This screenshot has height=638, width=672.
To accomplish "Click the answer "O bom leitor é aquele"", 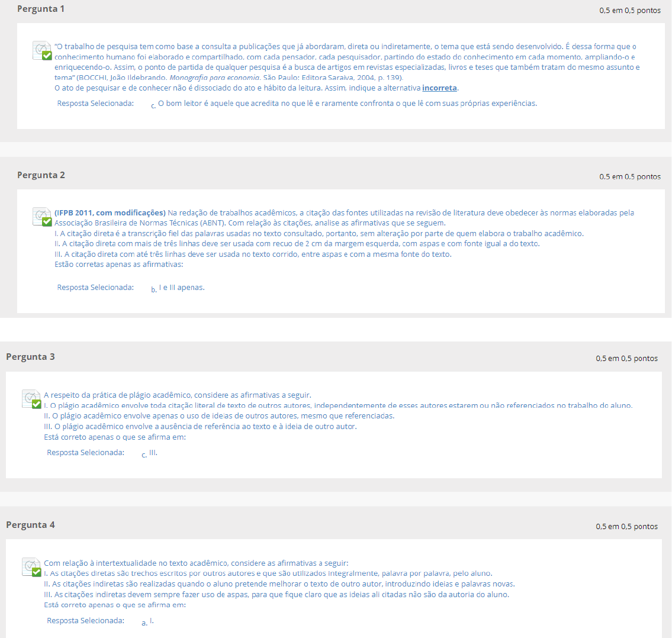I will [347, 104].
